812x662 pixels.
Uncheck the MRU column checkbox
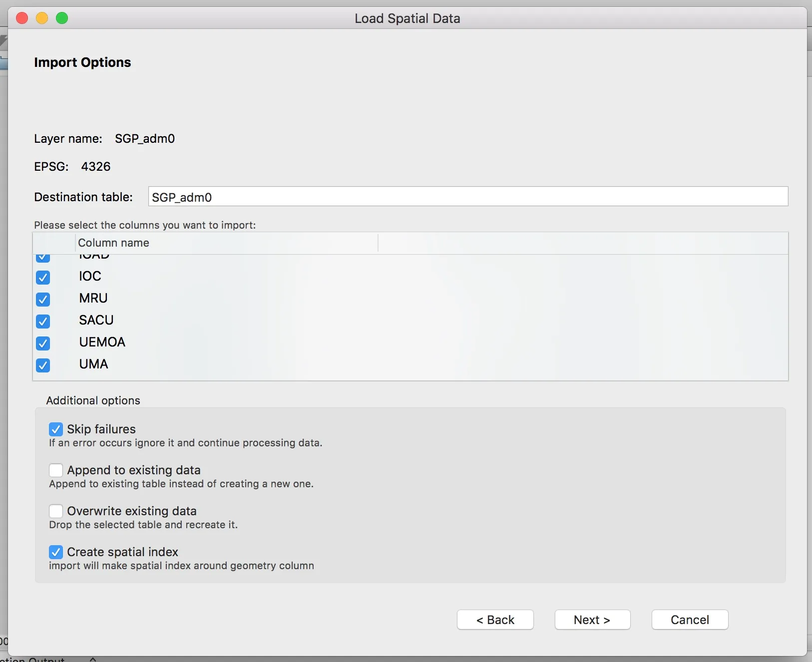click(x=43, y=299)
